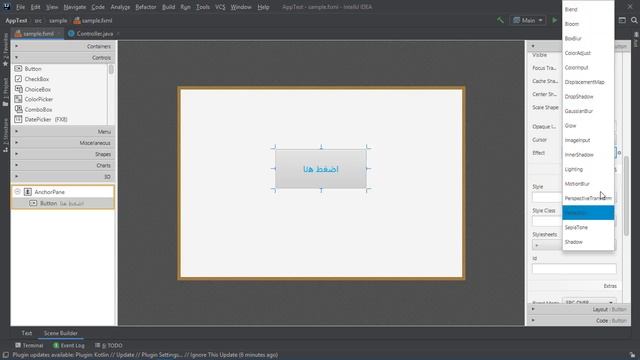
Task: Click the Controller.java class icon on tab
Action: point(71,34)
